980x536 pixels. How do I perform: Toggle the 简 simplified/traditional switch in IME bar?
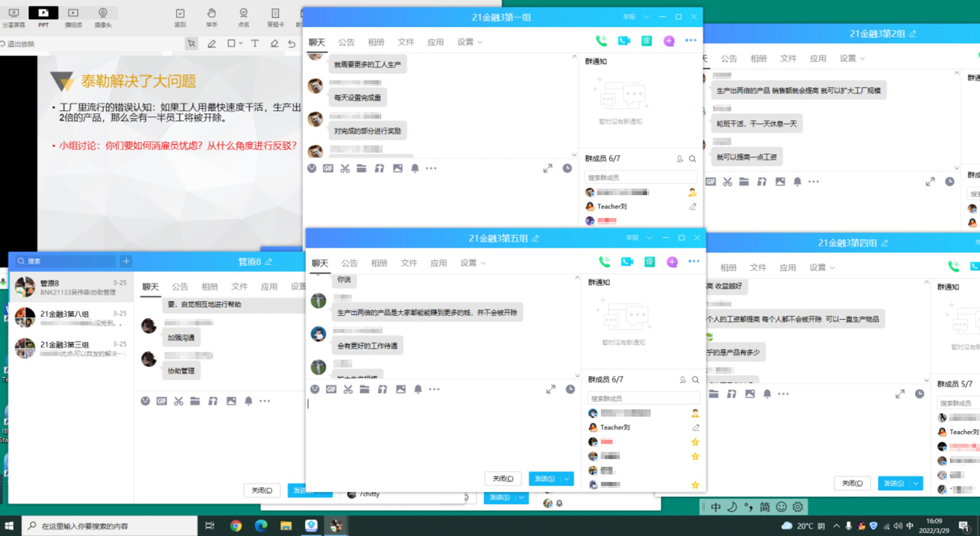764,507
